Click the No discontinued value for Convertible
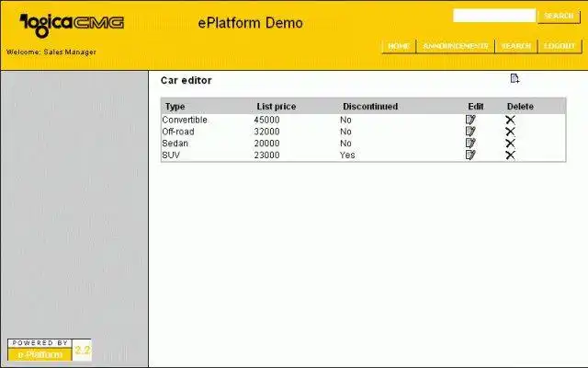 pyautogui.click(x=345, y=120)
